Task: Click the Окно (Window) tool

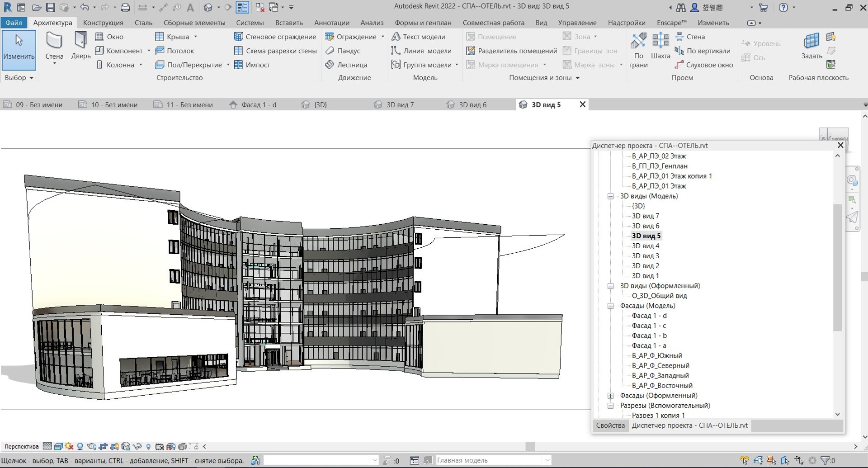Action: (x=109, y=37)
